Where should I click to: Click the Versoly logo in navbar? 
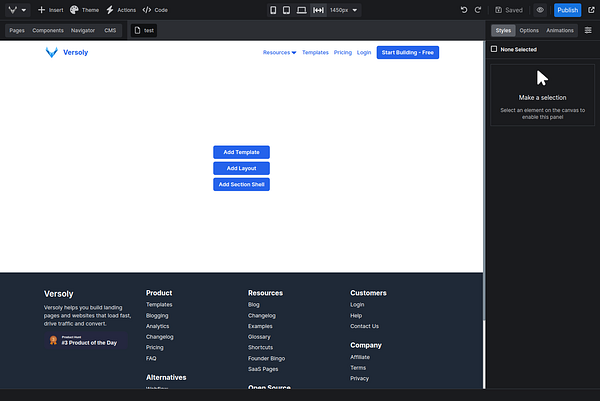pyautogui.click(x=67, y=52)
